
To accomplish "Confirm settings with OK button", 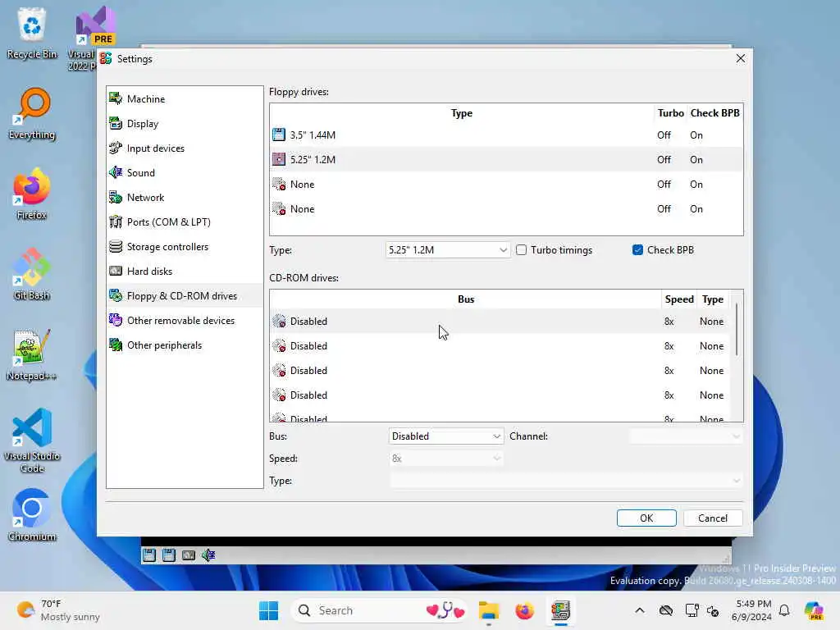I will [646, 518].
